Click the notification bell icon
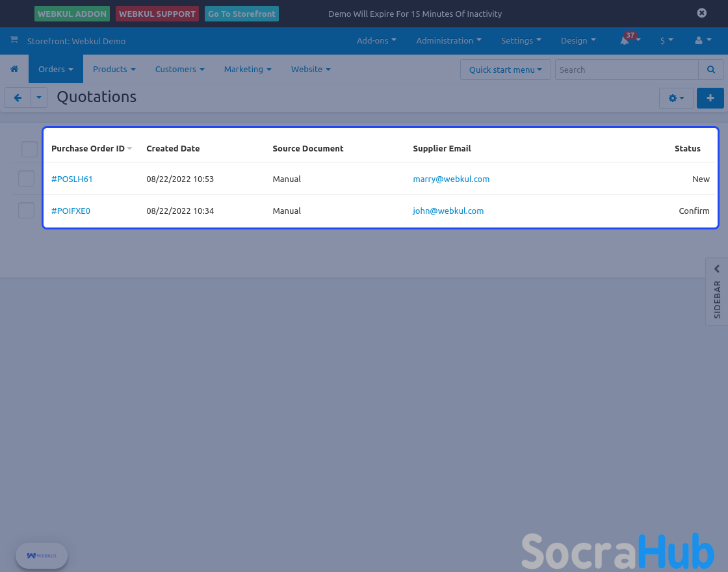The image size is (728, 572). (x=625, y=40)
